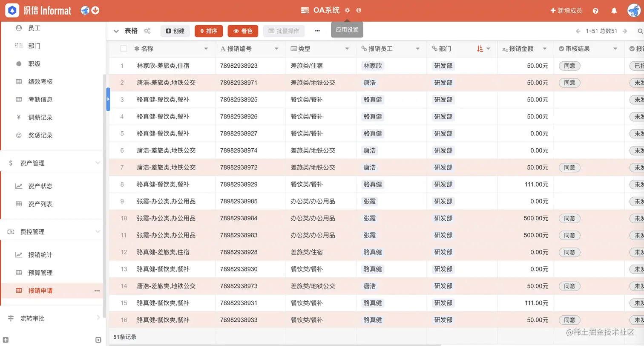
Task: Open the ellipsis menu beside 报销申请
Action: (97, 291)
